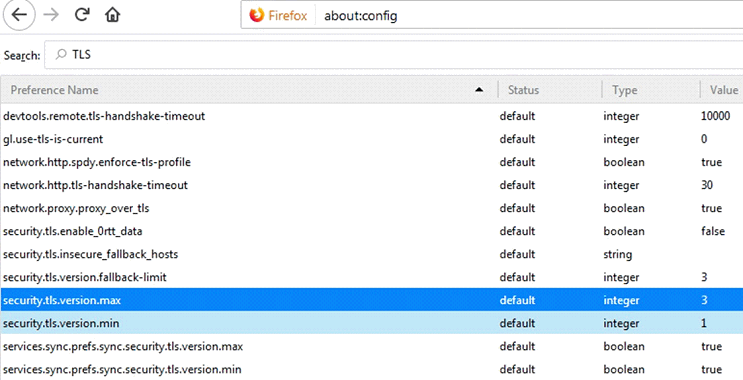Click the forward navigation arrow
Image resolution: width=743 pixels, height=380 pixels.
(x=51, y=15)
